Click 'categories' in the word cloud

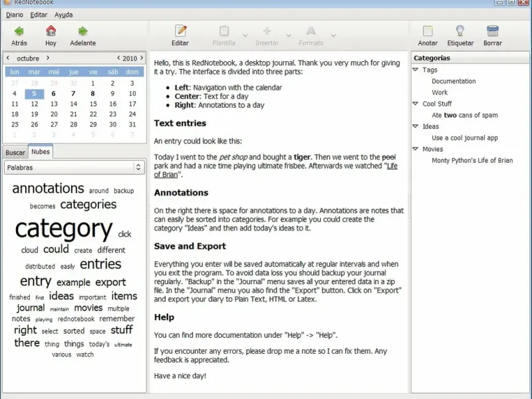[88, 205]
